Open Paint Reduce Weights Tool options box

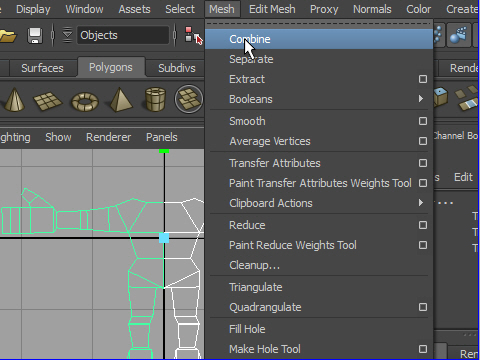(x=423, y=245)
